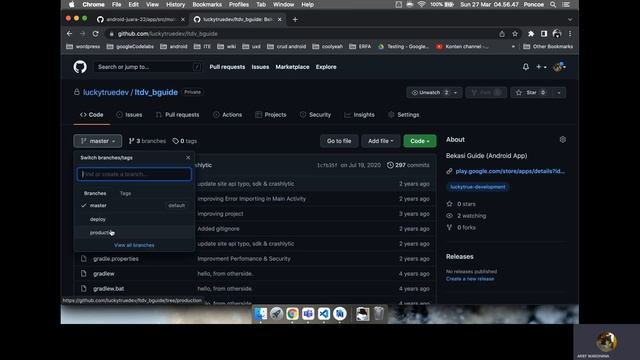Open the repository Settings tab
Image resolution: width=640 pixels, height=360 pixels.
pos(404,115)
